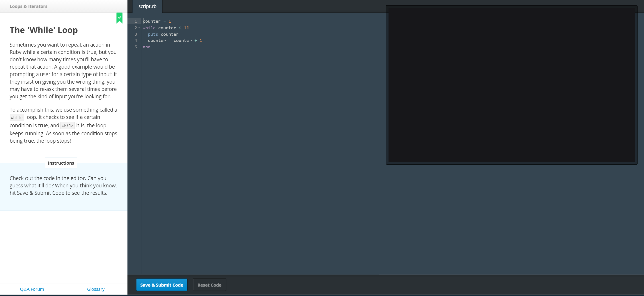Switch to the script.rb tab
This screenshot has width=644, height=296.
click(147, 6)
